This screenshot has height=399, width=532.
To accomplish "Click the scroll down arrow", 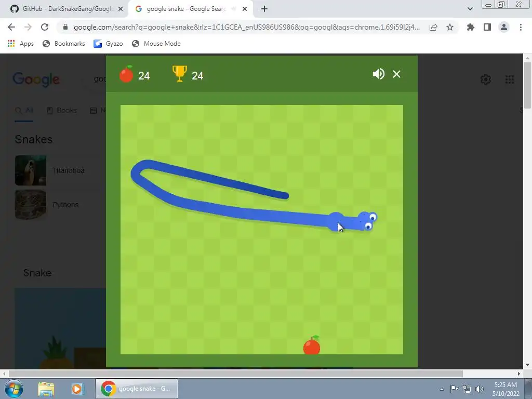I will click(x=527, y=365).
